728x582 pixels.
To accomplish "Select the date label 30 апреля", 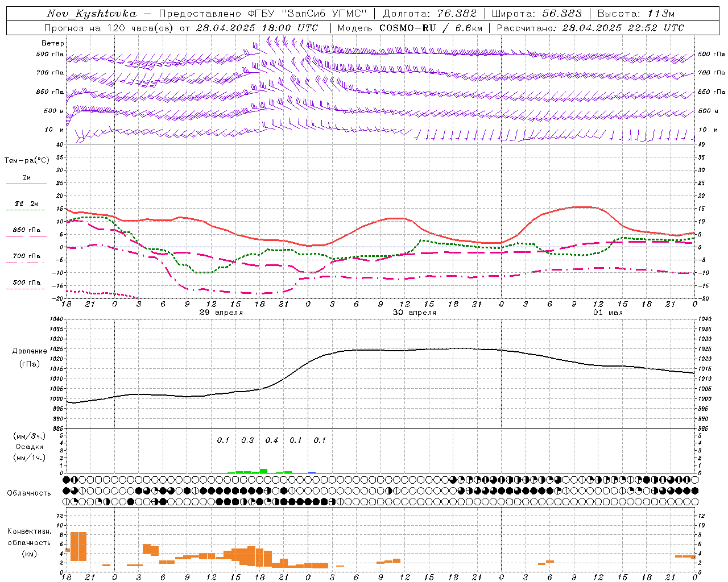I will [415, 313].
